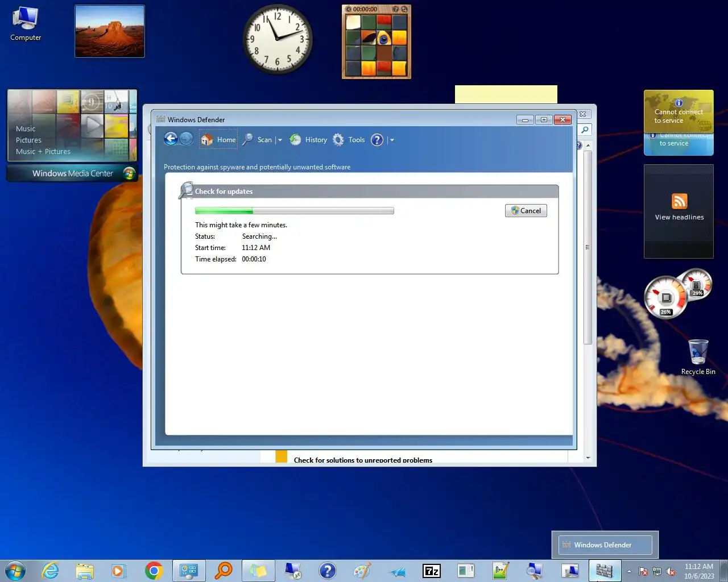Click the volume speaker tray icon
Viewport: 728px width, 582px height.
(671, 571)
